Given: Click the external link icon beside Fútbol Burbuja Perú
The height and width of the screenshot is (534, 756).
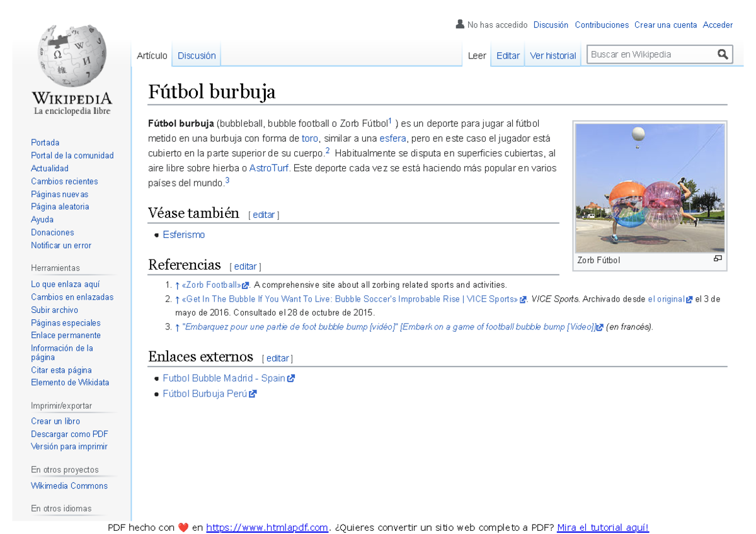Looking at the screenshot, I should click(253, 393).
